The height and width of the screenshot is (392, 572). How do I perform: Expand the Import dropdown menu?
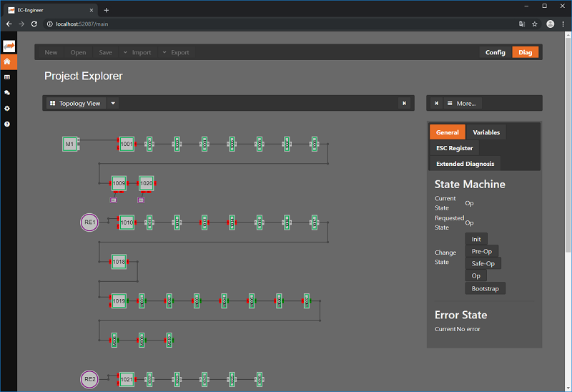pos(125,52)
